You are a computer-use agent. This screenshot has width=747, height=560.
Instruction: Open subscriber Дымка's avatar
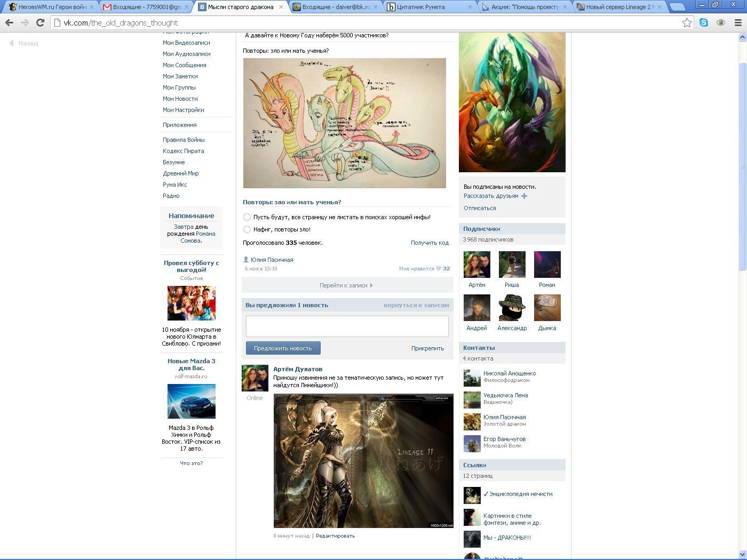pos(547,308)
